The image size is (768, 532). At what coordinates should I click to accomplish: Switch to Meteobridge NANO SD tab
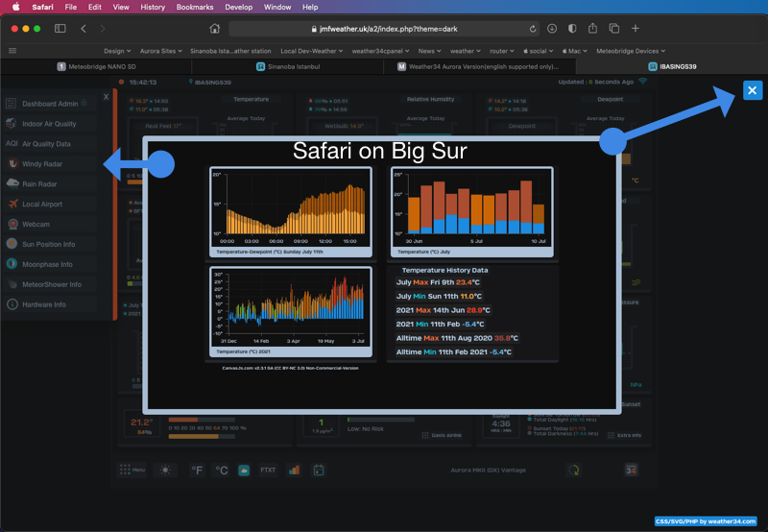[96, 66]
